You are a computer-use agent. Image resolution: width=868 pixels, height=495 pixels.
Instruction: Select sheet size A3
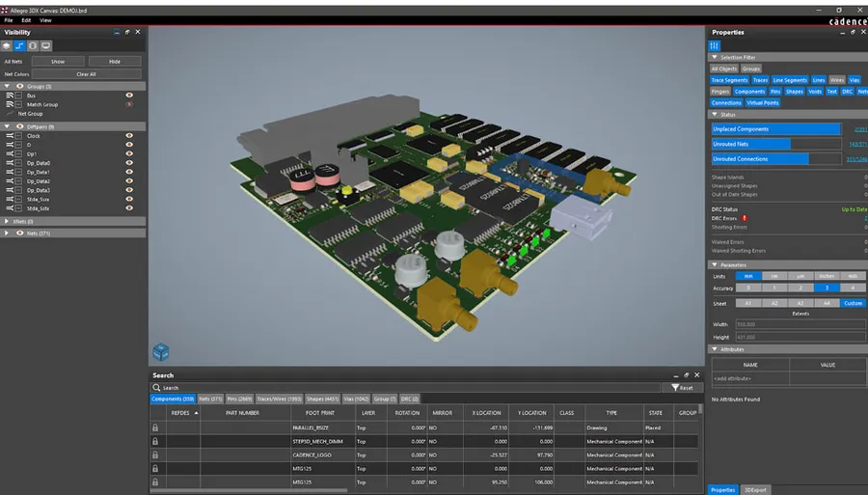800,303
